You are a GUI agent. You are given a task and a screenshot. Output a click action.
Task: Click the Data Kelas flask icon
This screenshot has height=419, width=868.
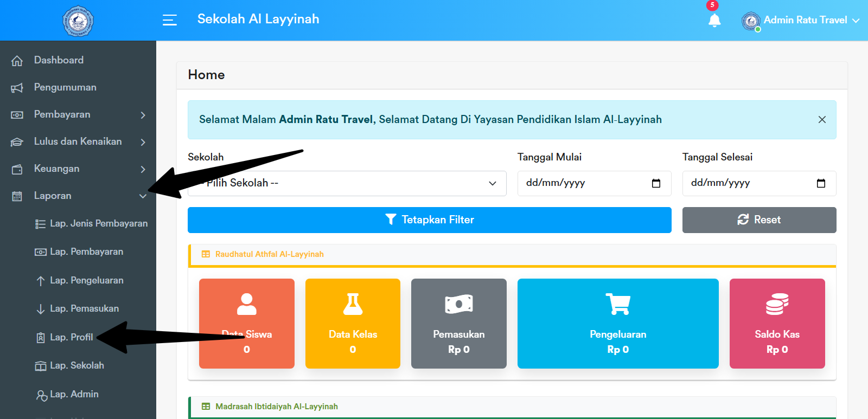pyautogui.click(x=353, y=304)
